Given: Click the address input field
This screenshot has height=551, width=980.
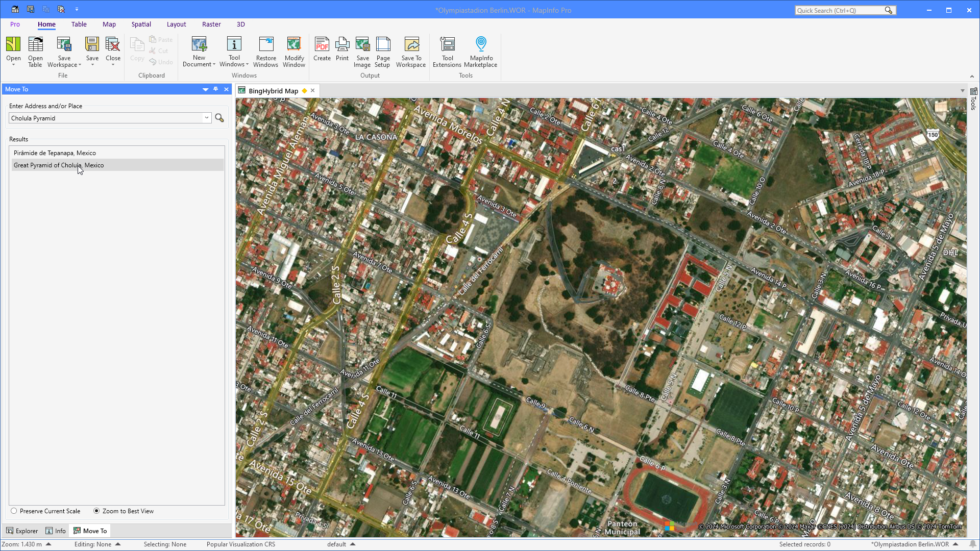Looking at the screenshot, I should point(106,118).
